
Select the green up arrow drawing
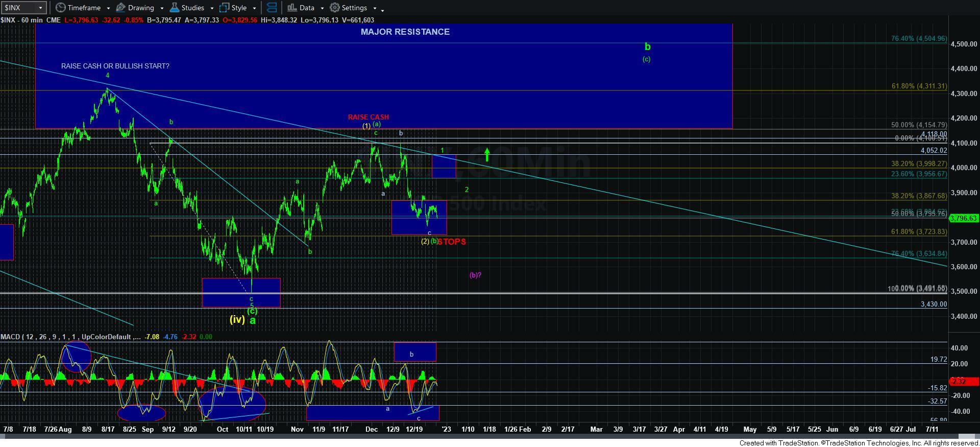[x=487, y=155]
